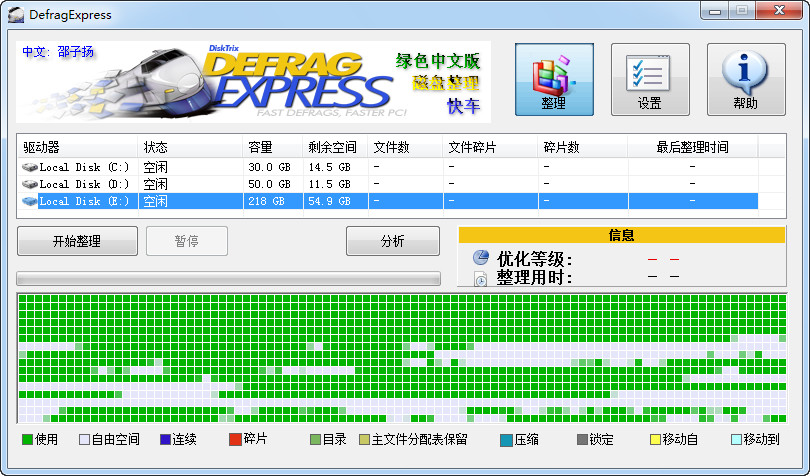This screenshot has height=476, width=810.
Task: Click the 暂停 pause button
Action: (187, 241)
